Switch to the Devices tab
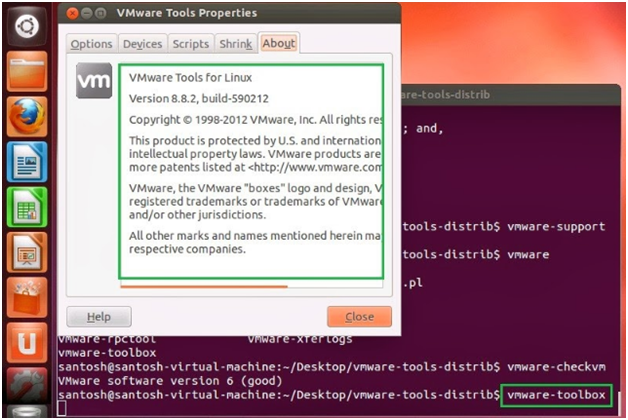The width and height of the screenshot is (628, 420). [x=143, y=44]
